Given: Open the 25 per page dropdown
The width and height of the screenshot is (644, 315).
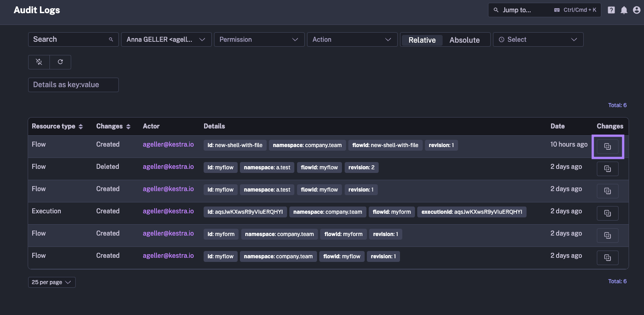Looking at the screenshot, I should [x=51, y=282].
